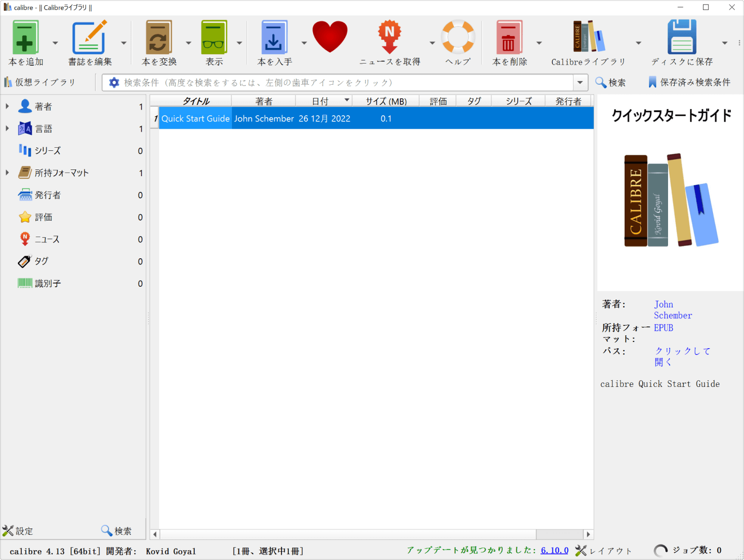Open the dropdown arrow beside ディスクに保存
This screenshot has height=560, width=744.
point(725,43)
